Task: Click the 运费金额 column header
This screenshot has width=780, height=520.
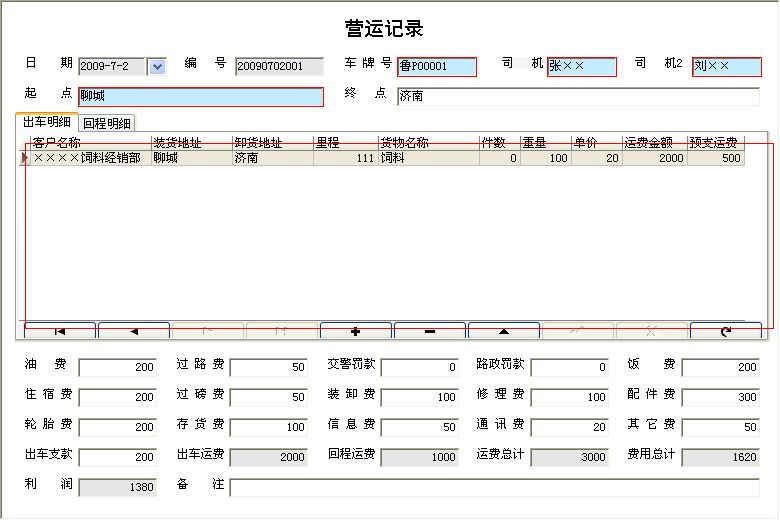Action: 651,143
